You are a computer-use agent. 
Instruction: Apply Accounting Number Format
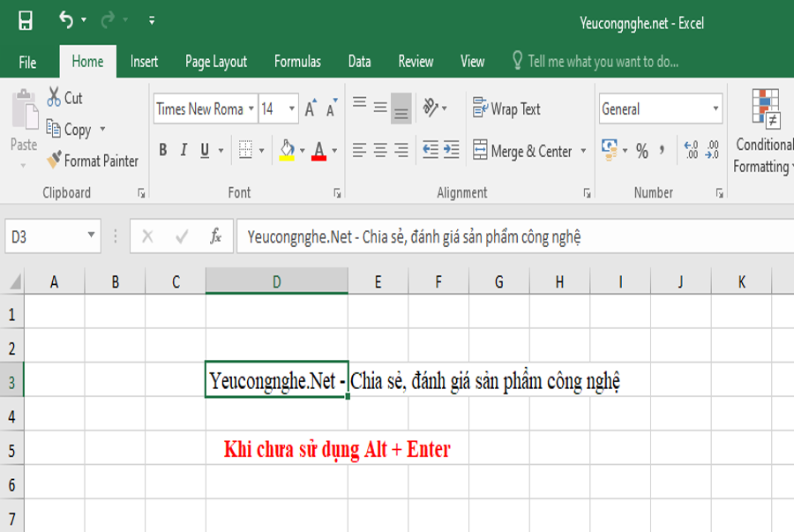coord(610,150)
